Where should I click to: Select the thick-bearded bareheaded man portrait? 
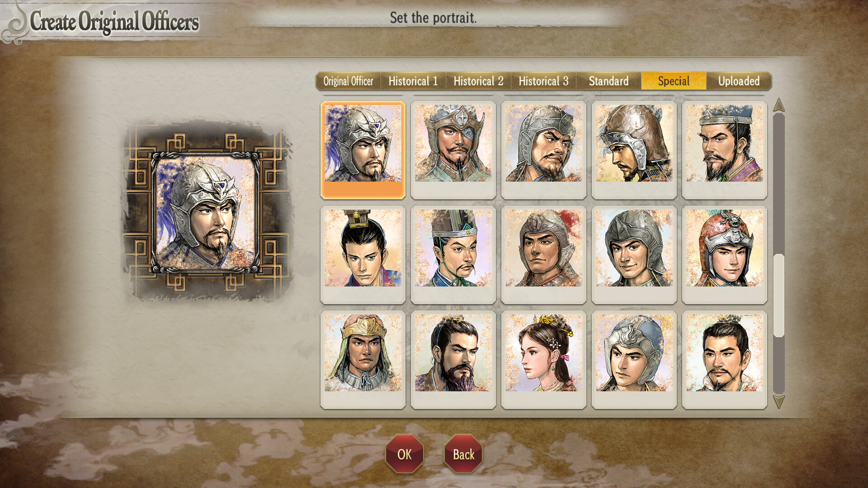click(453, 359)
